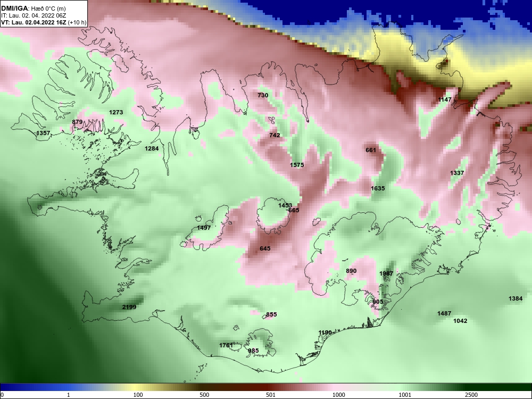532x399 pixels.
Task: Click the 2199 value on the peninsula
Action: point(129,307)
